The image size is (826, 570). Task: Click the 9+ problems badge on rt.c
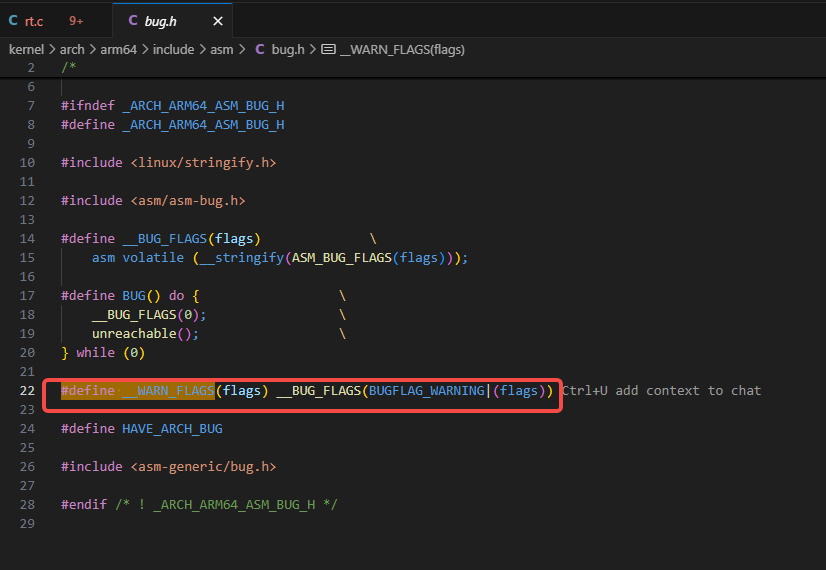[x=76, y=21]
